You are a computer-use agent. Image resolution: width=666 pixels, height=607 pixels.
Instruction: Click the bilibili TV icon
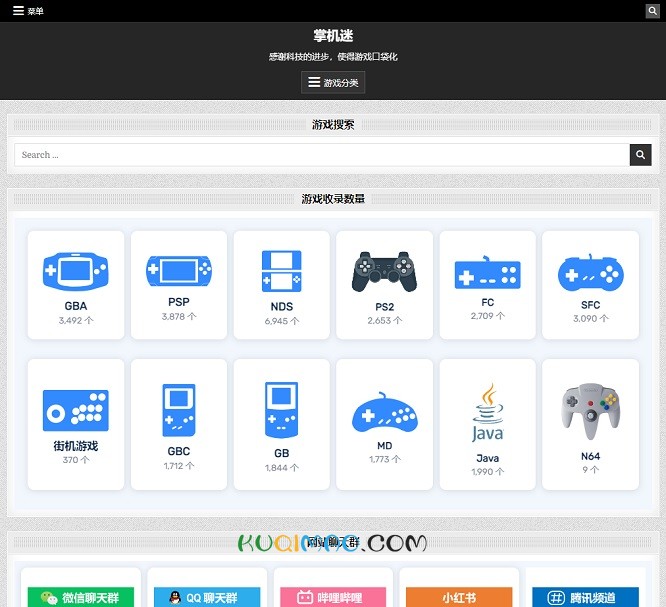pos(305,598)
